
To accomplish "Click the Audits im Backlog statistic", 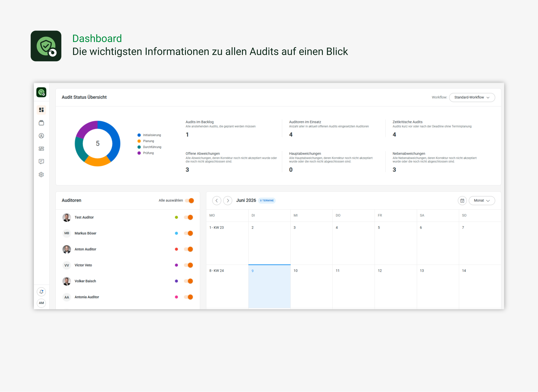I will (x=221, y=129).
